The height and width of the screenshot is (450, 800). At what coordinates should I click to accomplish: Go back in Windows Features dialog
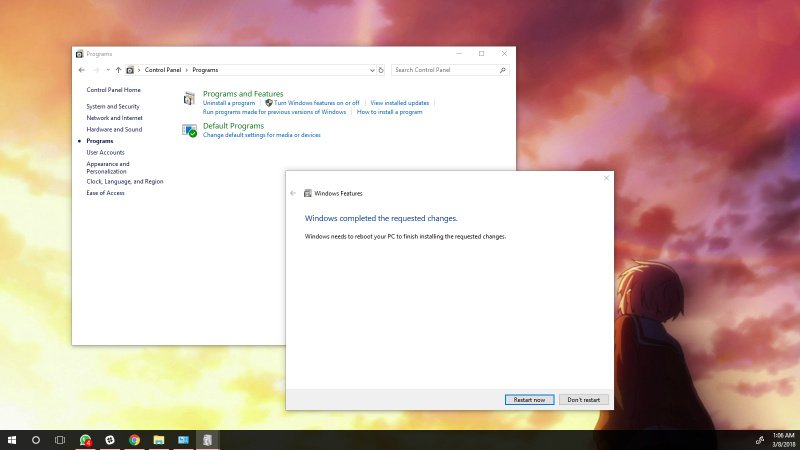click(293, 193)
